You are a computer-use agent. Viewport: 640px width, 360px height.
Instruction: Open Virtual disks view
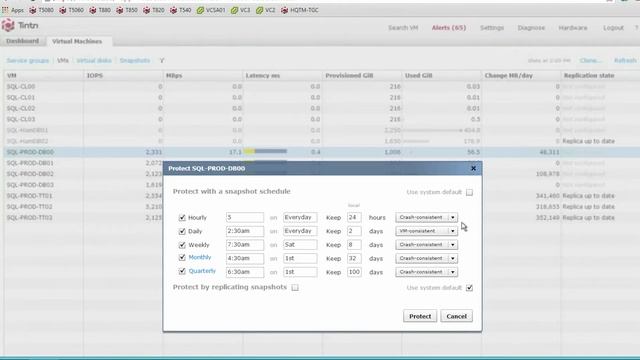pos(94,60)
